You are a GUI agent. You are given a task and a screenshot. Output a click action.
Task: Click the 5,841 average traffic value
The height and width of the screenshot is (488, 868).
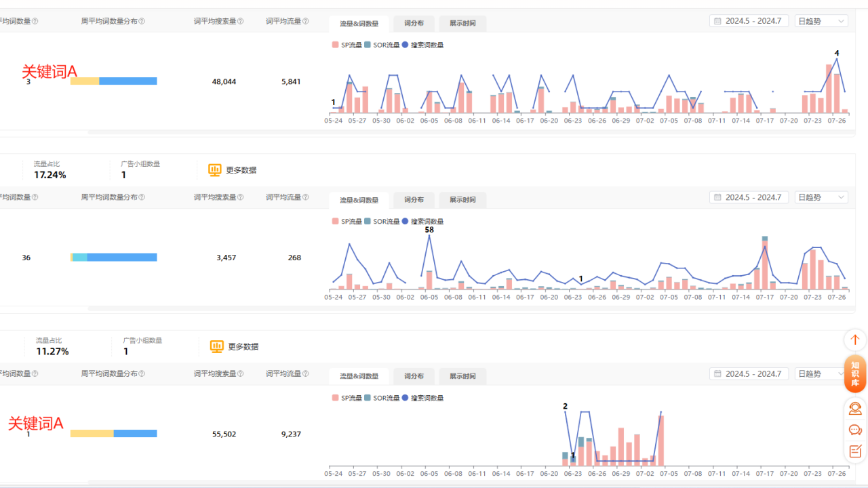point(291,81)
